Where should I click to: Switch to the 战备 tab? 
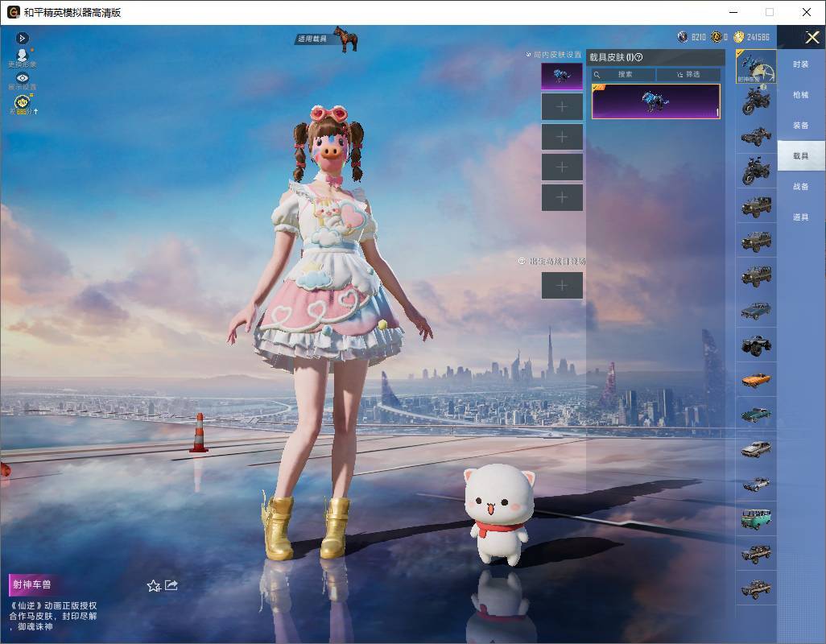pos(801,187)
